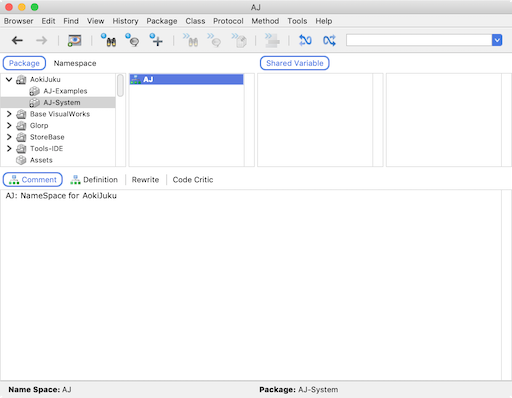Select the AJ namespace in list
The height and width of the screenshot is (398, 512).
pos(187,79)
